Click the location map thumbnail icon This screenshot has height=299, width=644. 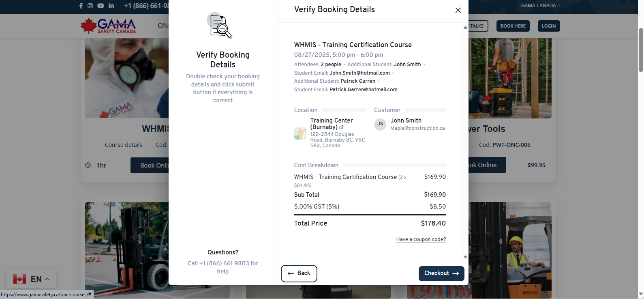[300, 133]
